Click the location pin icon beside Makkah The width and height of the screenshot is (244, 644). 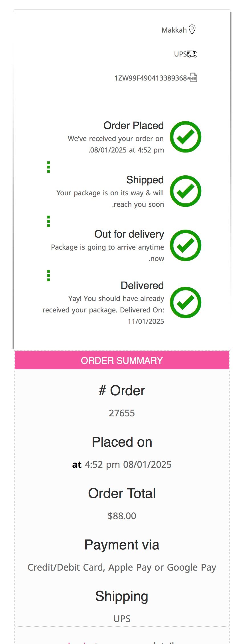192,29
